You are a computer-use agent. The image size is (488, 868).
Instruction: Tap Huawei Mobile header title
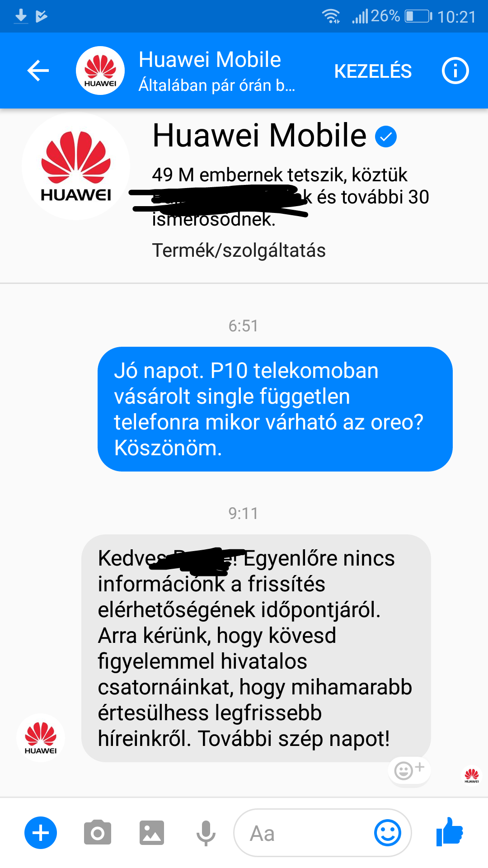click(210, 60)
